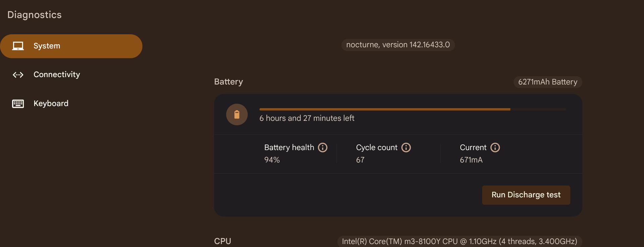Click the 6271mAh Battery capacity chip
Screen dimensions: 644x247
(x=548, y=82)
